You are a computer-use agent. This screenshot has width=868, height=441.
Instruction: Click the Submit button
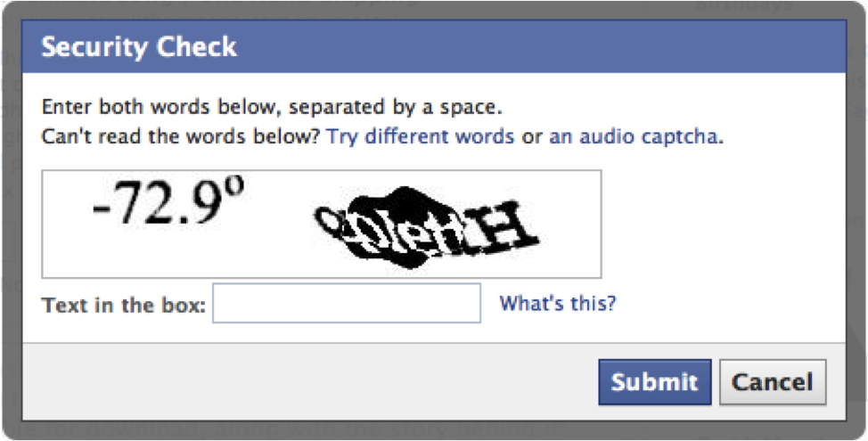click(x=654, y=382)
